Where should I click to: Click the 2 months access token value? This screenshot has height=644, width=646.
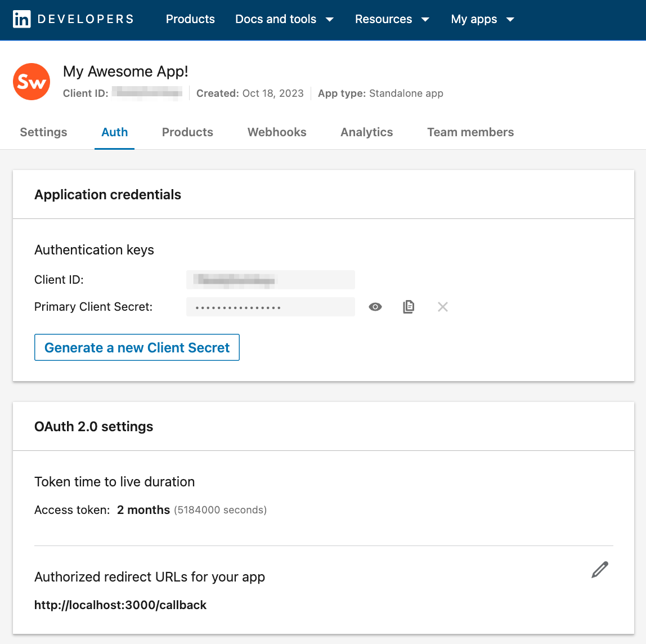point(143,509)
